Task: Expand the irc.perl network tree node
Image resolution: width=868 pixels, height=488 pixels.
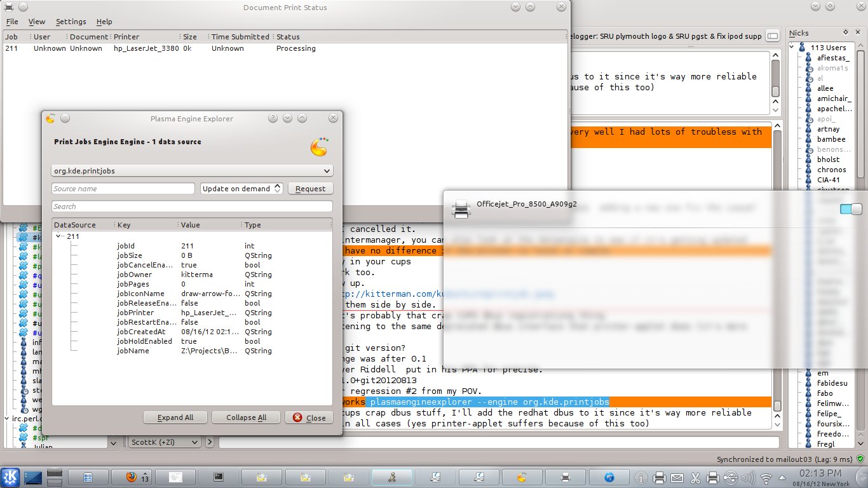Action: [x=7, y=418]
